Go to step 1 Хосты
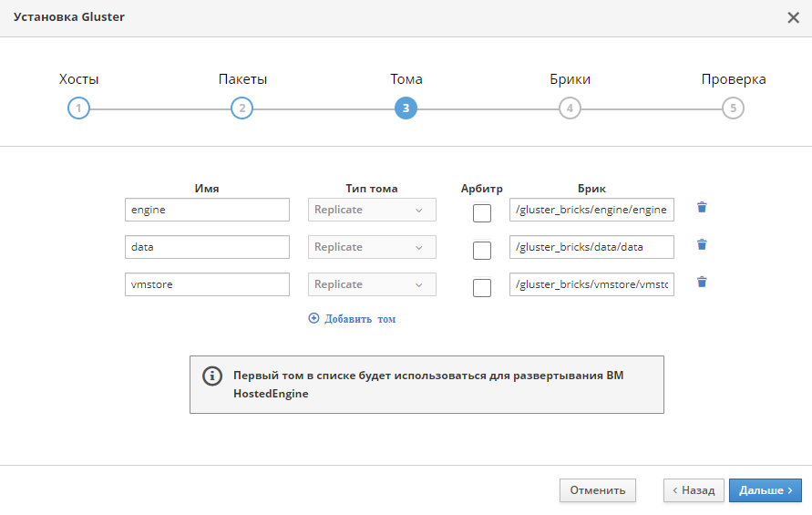This screenshot has width=812, height=515. pos(78,108)
